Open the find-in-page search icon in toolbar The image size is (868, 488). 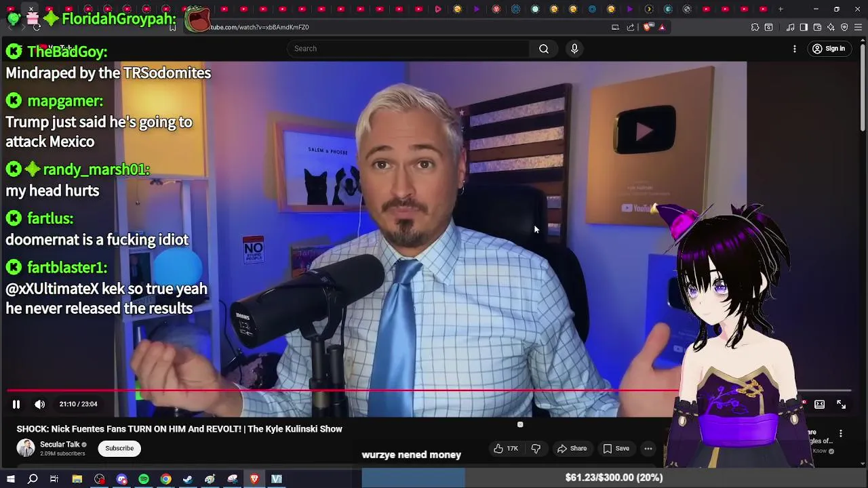[768, 27]
